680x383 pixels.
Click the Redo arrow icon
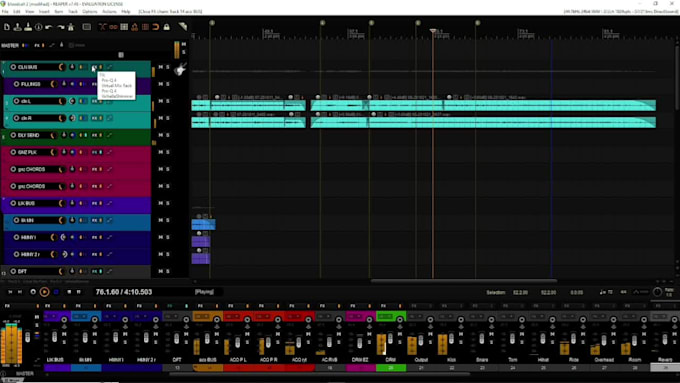coord(60,27)
